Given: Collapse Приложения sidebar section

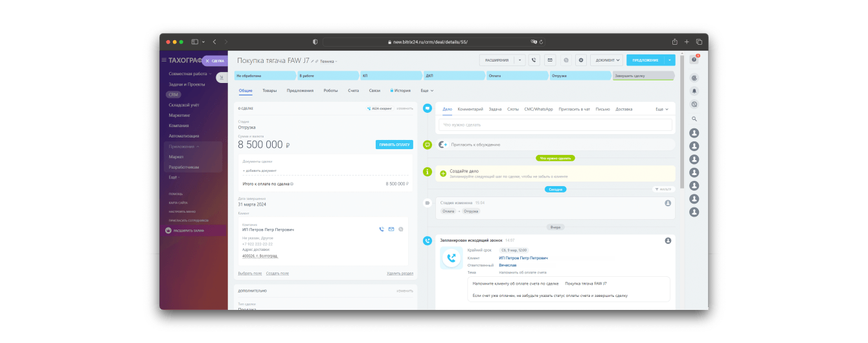Looking at the screenshot, I should click(184, 147).
